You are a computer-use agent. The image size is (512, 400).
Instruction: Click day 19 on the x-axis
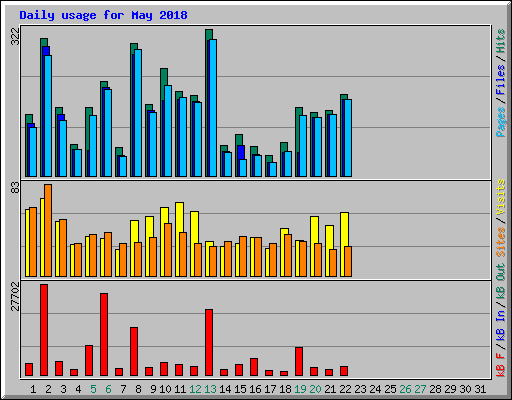(x=300, y=389)
